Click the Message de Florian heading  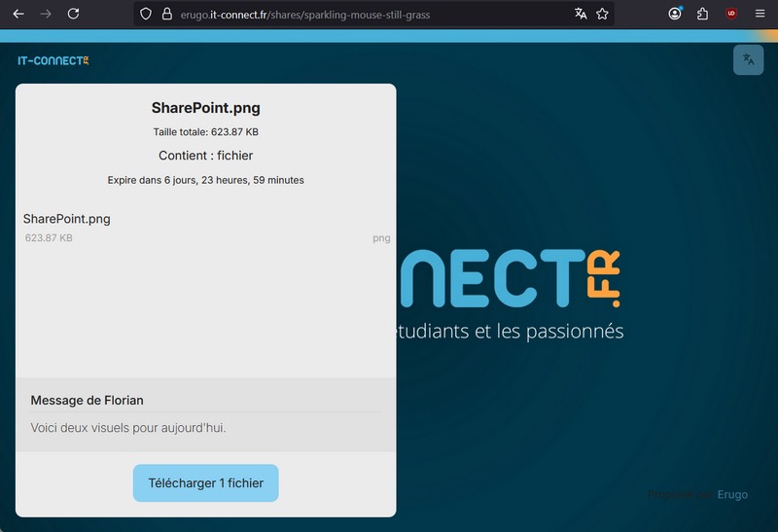[x=87, y=401]
